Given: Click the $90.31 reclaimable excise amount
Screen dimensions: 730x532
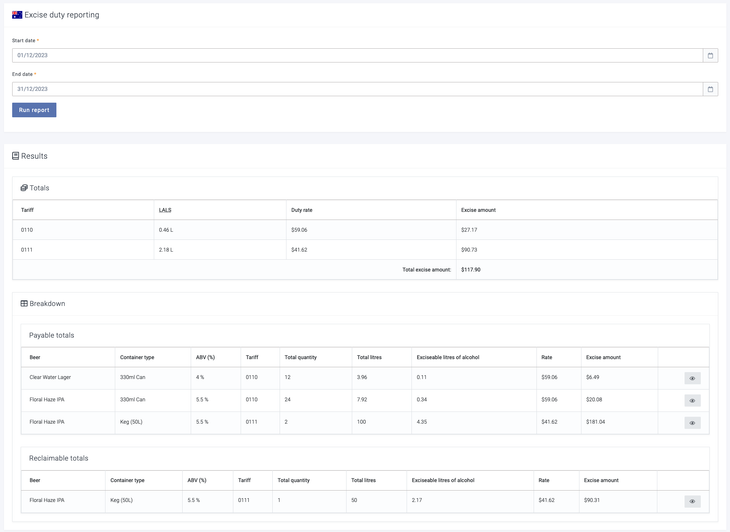Looking at the screenshot, I should click(592, 500).
